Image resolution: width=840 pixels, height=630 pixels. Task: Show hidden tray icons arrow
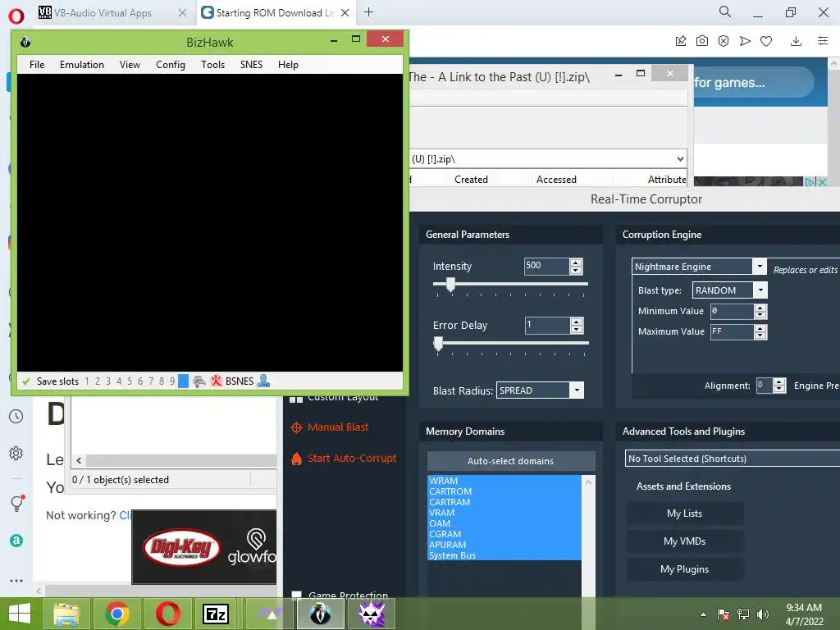point(703,614)
